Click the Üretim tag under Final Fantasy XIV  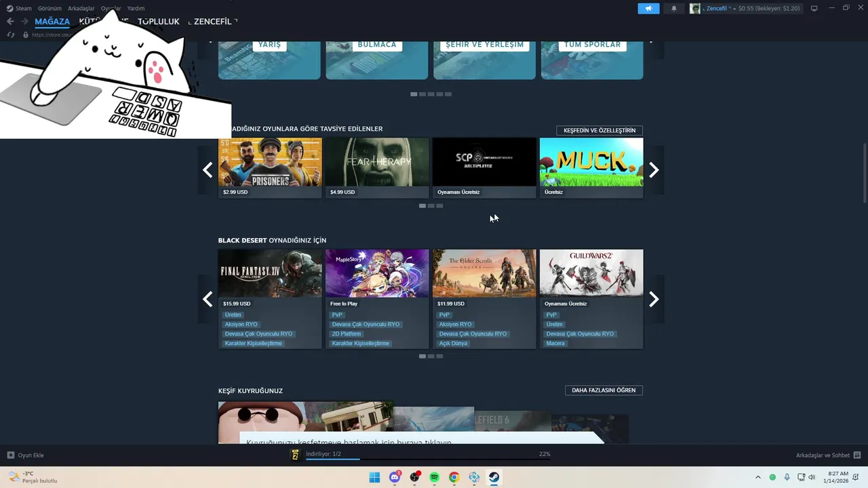233,314
